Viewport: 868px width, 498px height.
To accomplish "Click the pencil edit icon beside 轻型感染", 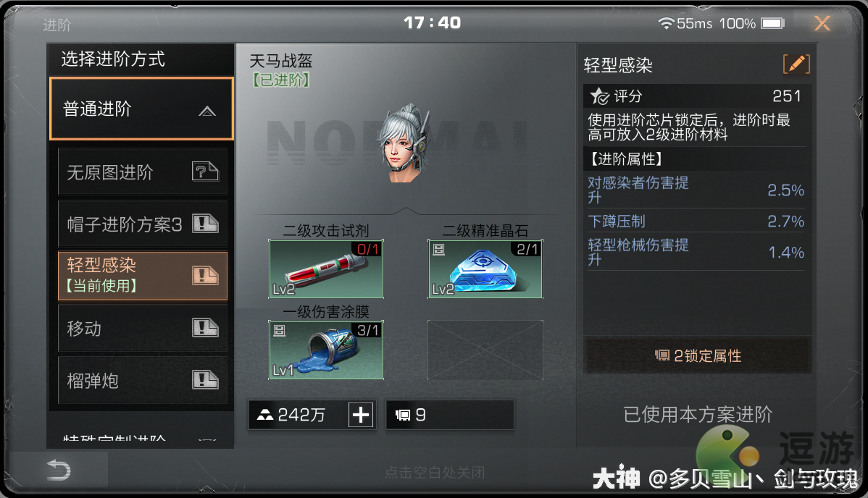I will click(796, 64).
